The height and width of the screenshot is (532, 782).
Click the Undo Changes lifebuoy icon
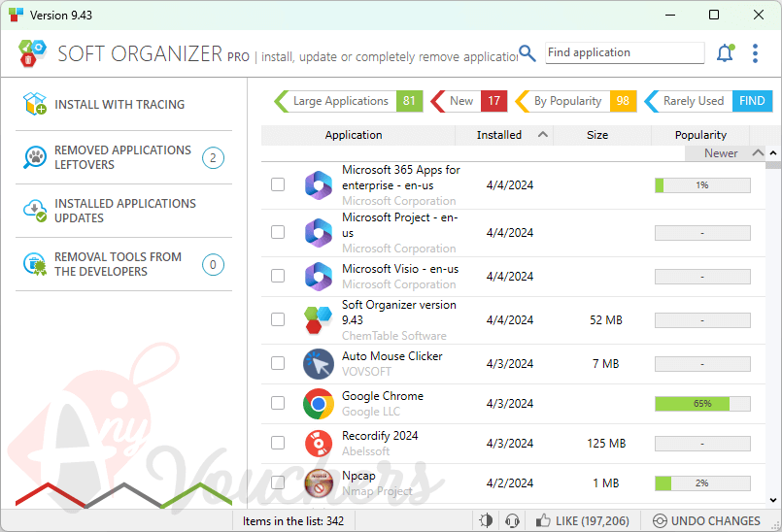[660, 520]
